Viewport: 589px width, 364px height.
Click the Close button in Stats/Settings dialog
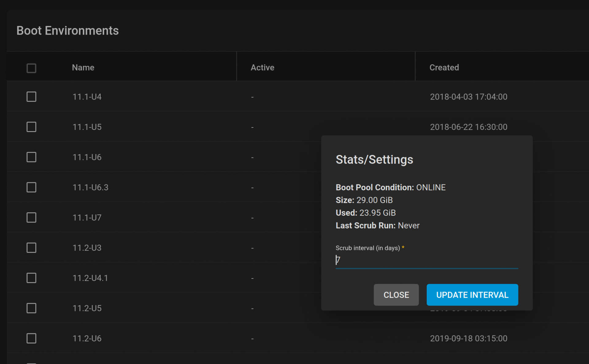(396, 295)
